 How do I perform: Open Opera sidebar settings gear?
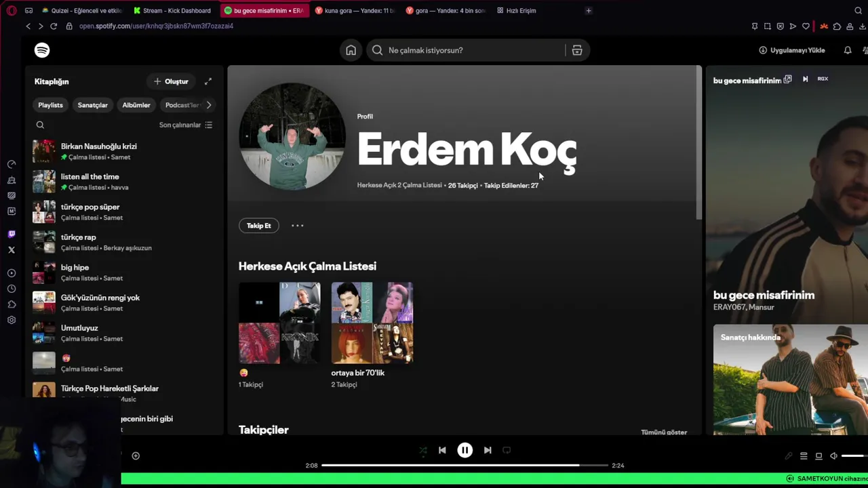click(x=12, y=320)
